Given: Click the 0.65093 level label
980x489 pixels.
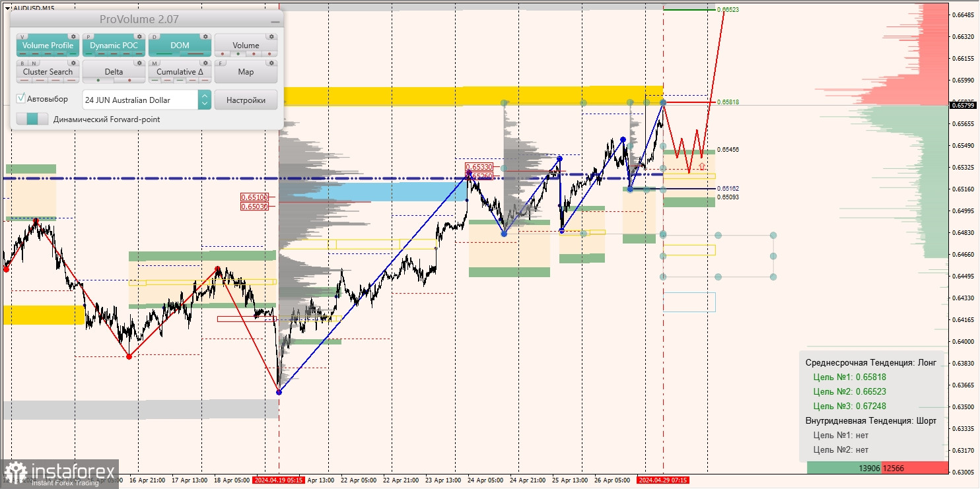Looking at the screenshot, I should [728, 197].
